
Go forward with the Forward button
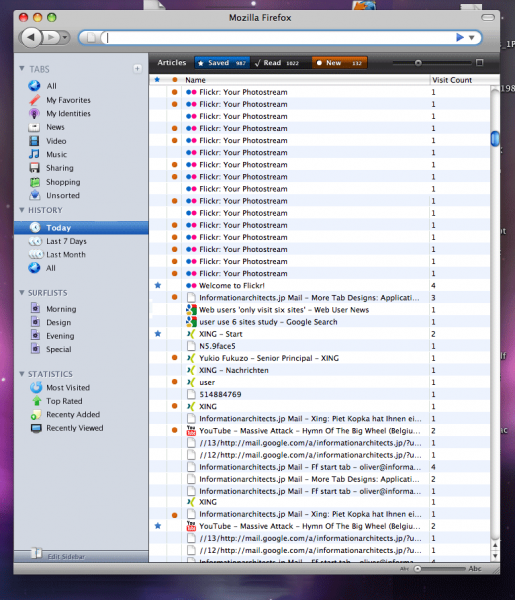pyautogui.click(x=50, y=38)
